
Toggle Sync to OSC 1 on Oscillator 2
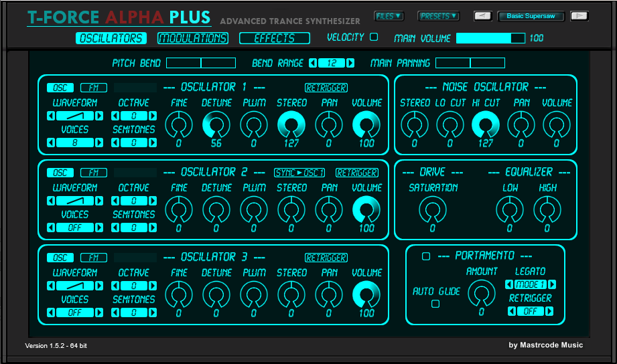tap(299, 173)
